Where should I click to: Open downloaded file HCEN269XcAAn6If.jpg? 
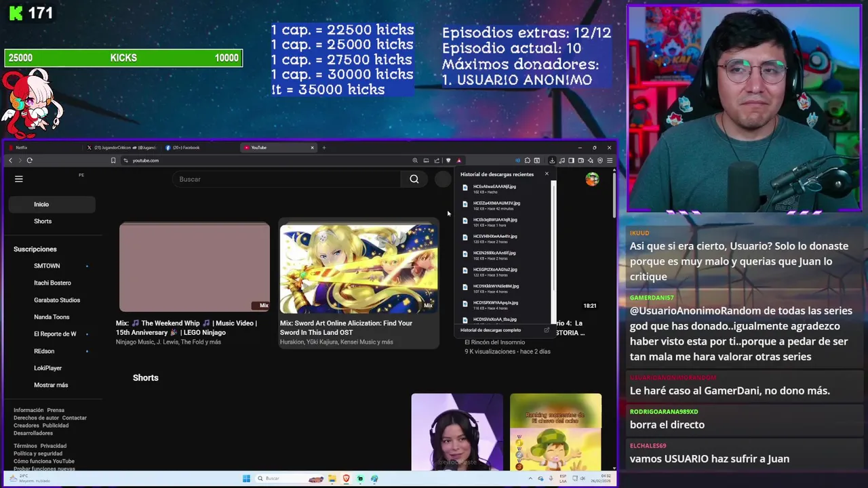click(x=505, y=256)
